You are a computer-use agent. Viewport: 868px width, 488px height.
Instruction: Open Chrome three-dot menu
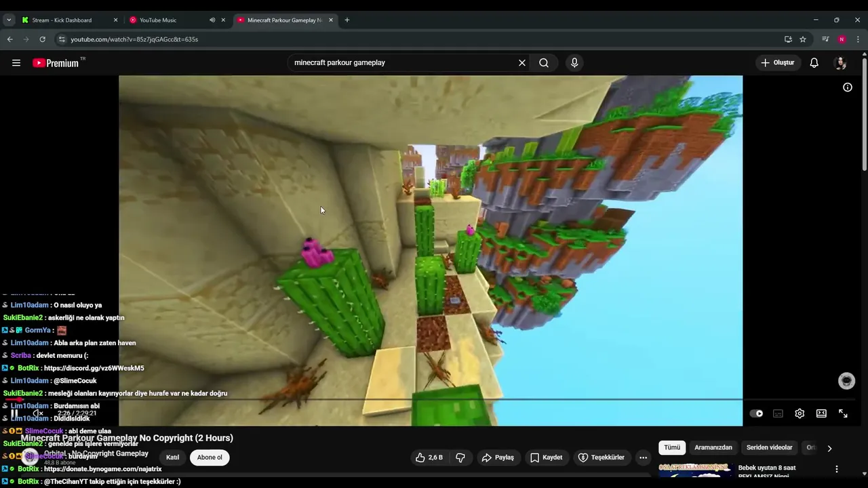858,39
